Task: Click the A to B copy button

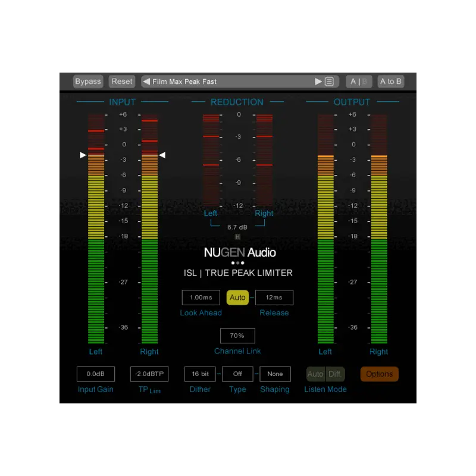Action: pos(391,82)
